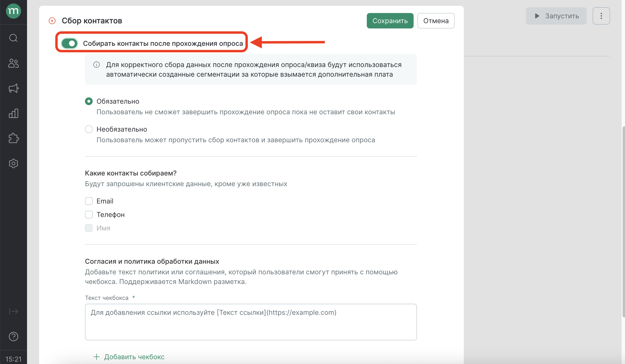This screenshot has height=364, width=625.
Task: Click the Согласия и политика обработки данных heading
Action: (152, 261)
